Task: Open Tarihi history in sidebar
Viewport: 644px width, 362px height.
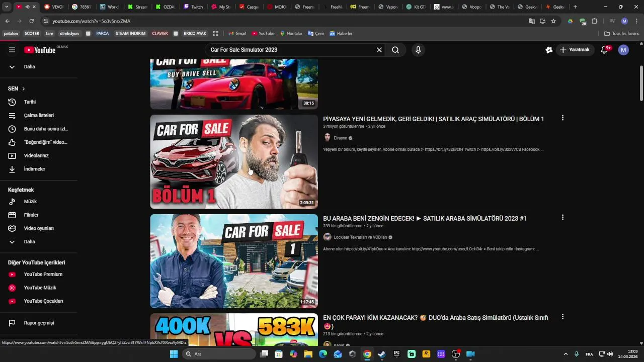Action: tap(30, 102)
